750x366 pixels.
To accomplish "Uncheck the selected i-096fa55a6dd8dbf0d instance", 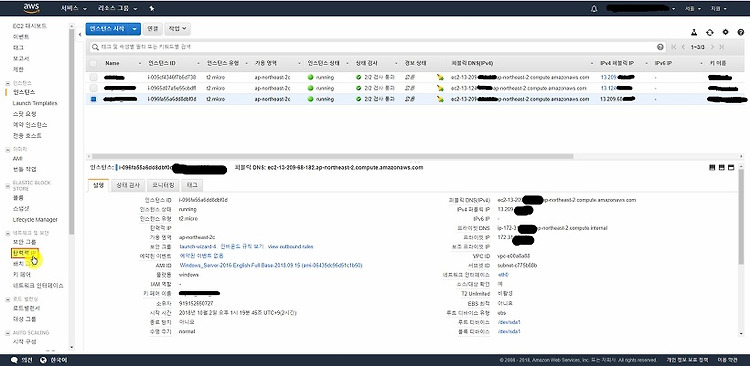I will click(93, 99).
